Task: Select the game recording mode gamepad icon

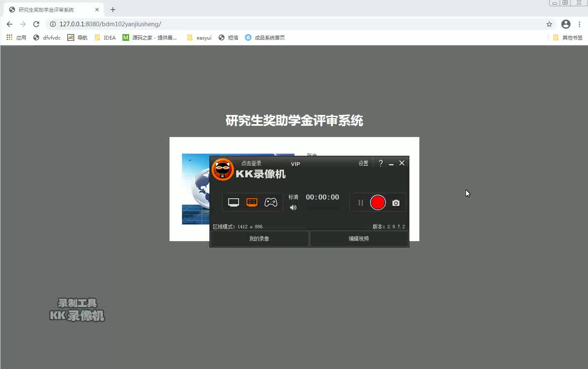Action: 271,202
